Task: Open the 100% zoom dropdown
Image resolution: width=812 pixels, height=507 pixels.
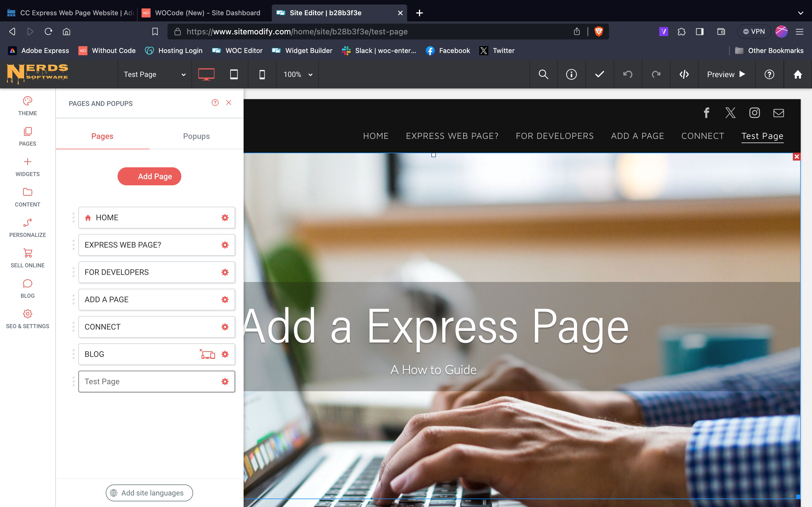Action: (298, 74)
